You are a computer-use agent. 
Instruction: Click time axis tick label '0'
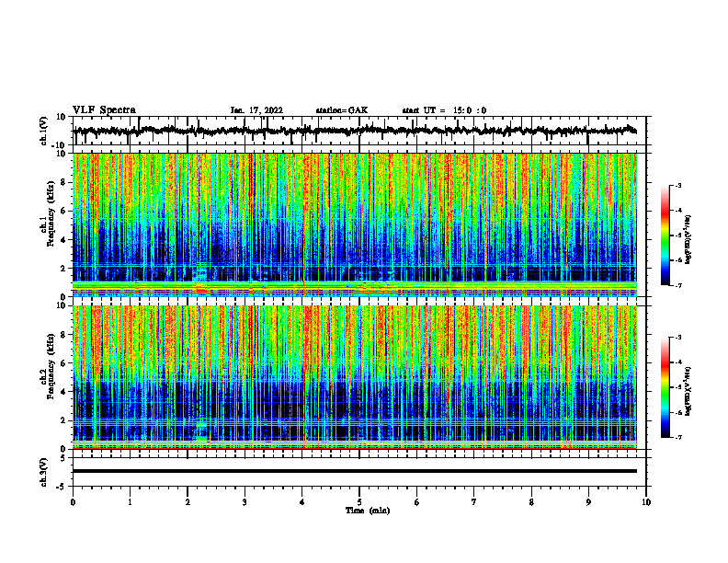pos(73,502)
